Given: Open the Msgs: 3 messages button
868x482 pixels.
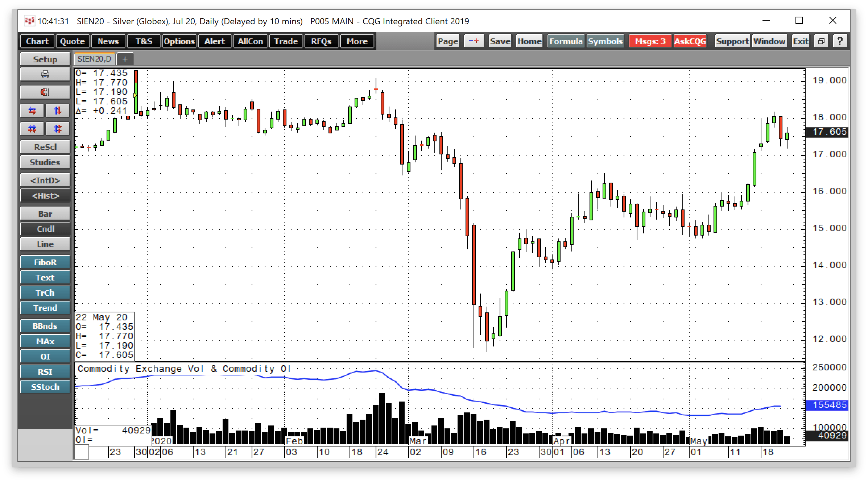Looking at the screenshot, I should pos(650,41).
